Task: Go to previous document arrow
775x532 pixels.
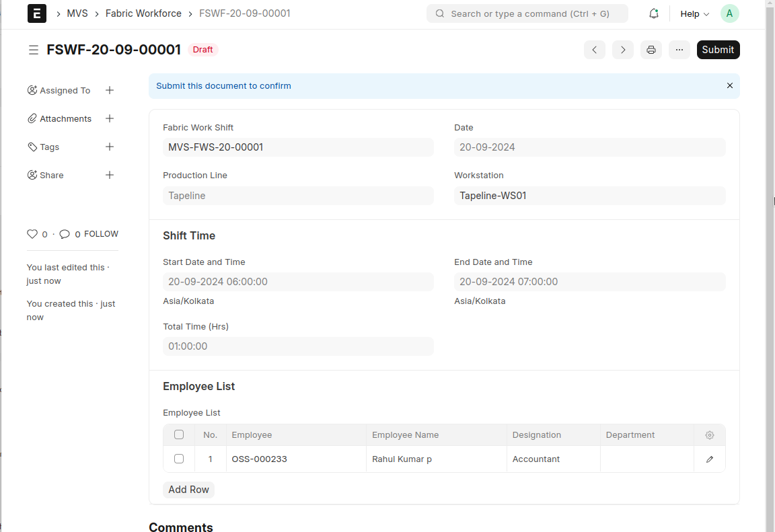Action: tap(594, 50)
